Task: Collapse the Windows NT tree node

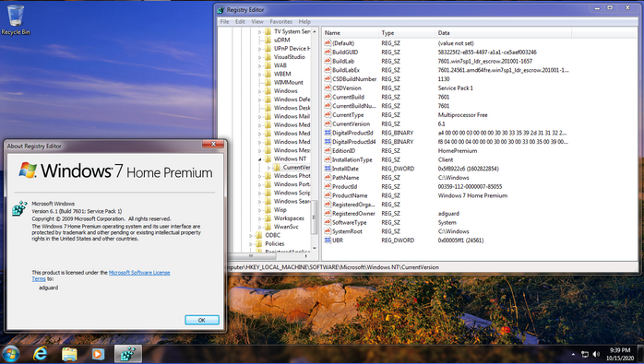Action: click(259, 159)
